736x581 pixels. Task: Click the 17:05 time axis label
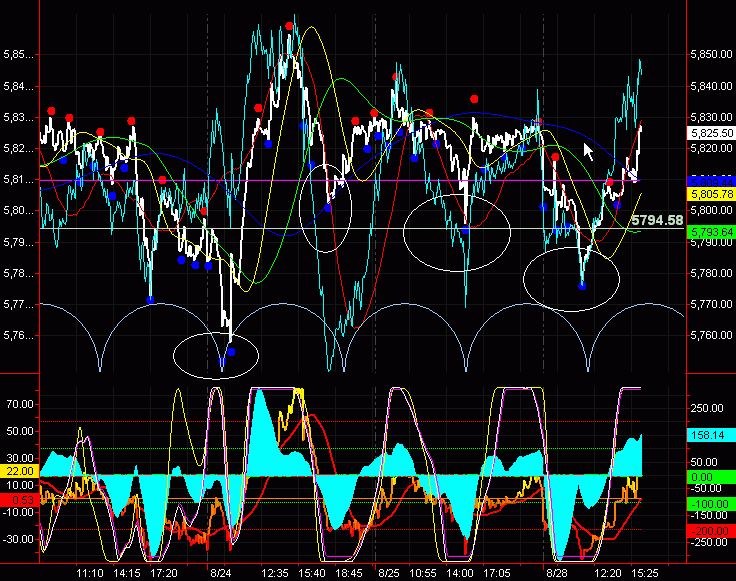coord(497,573)
